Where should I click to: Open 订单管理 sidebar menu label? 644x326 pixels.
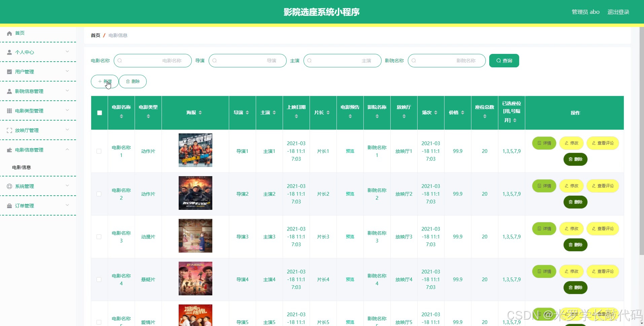point(25,206)
